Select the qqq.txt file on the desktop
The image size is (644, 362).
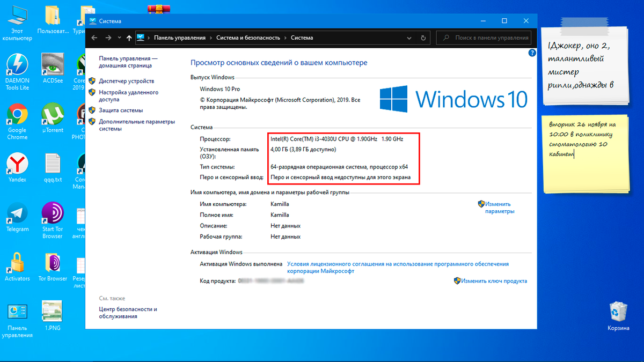tap(53, 167)
